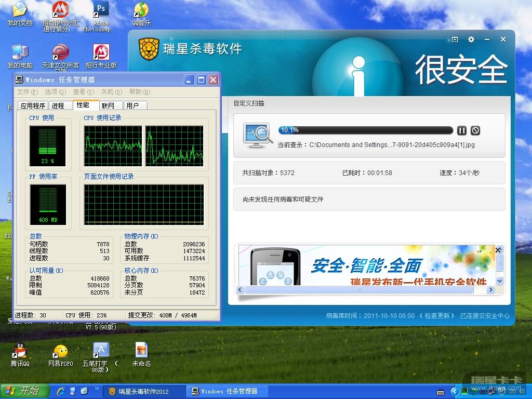This screenshot has width=532, height=399.
Task: Click 提交更改: 408M / 4964M status entry
Action: point(162,315)
